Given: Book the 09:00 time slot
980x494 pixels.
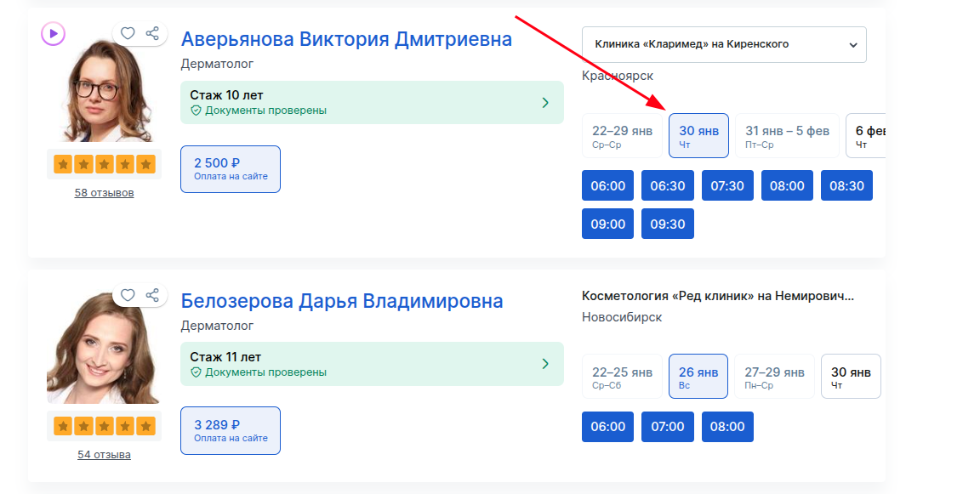Looking at the screenshot, I should tap(607, 224).
